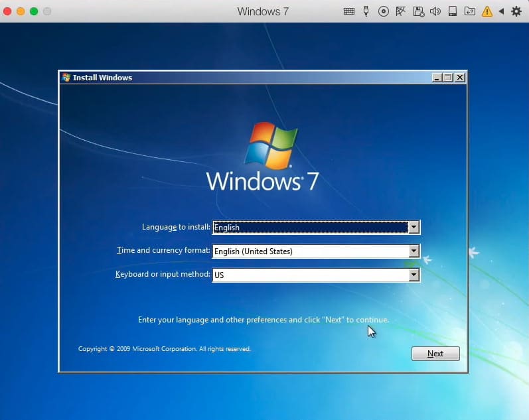The width and height of the screenshot is (529, 420).
Task: Expand the Keyboard or input method dropdown
Action: click(x=414, y=275)
